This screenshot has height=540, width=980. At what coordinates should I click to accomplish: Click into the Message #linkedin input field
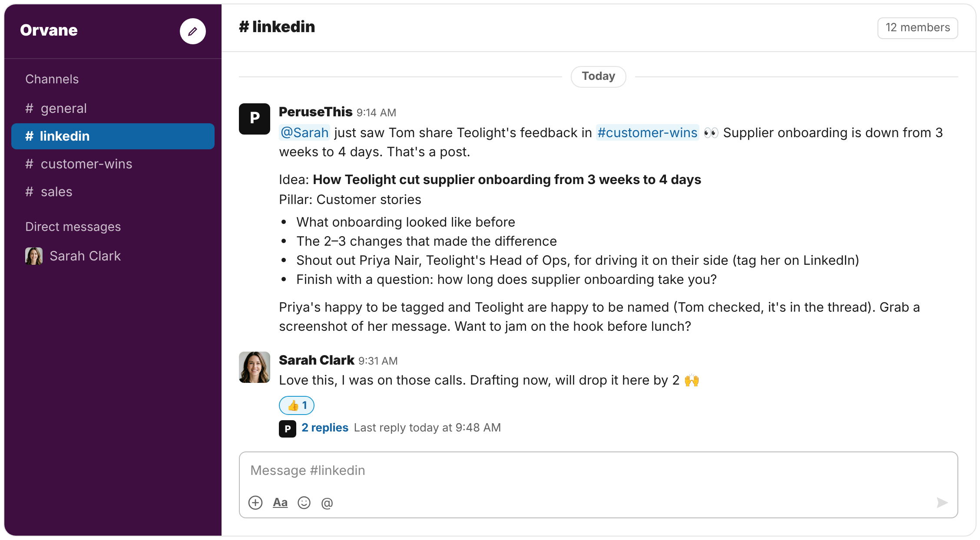pyautogui.click(x=599, y=471)
